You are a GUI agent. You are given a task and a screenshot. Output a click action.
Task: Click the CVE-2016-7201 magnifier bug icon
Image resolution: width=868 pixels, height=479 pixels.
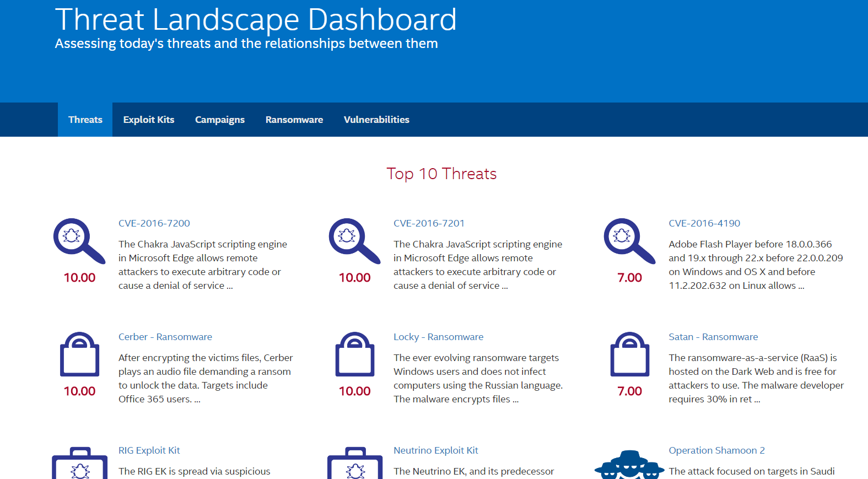(354, 241)
